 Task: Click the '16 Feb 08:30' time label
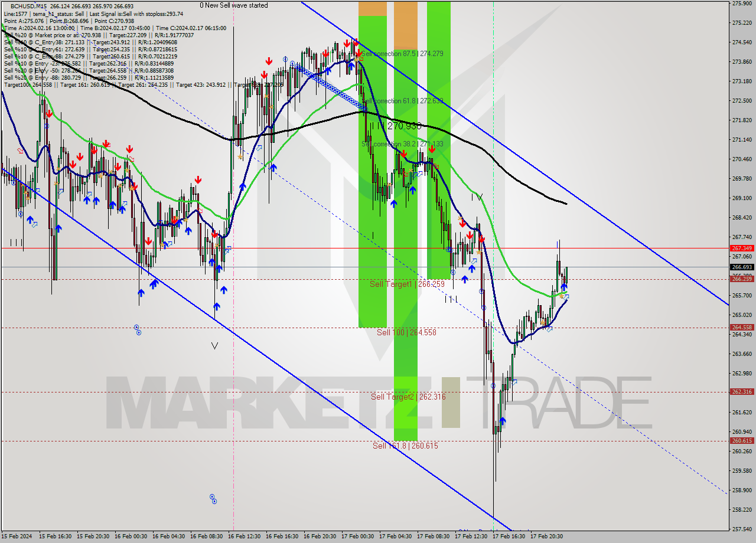[x=207, y=537]
